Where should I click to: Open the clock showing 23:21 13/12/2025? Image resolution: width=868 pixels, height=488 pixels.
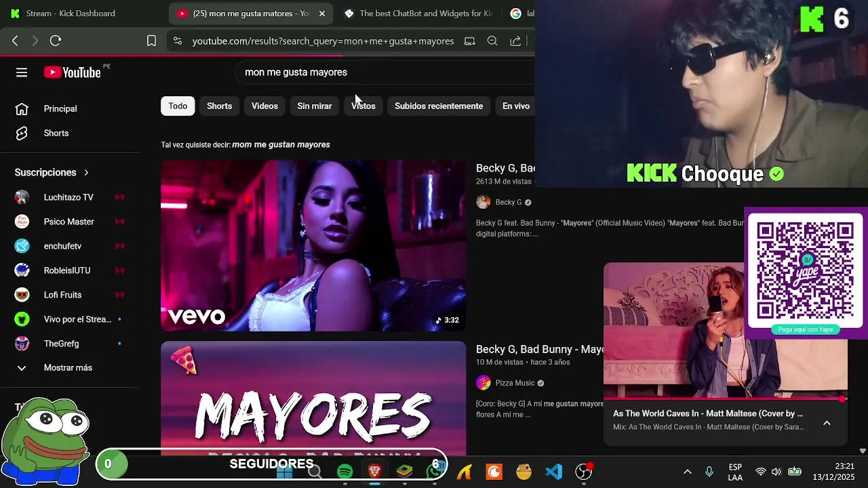[835, 472]
